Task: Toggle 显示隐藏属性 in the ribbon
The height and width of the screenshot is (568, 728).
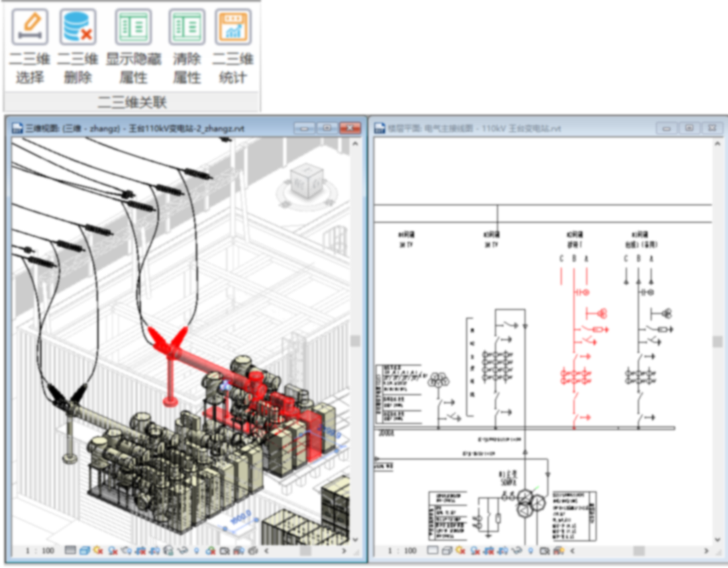Action: (x=133, y=27)
